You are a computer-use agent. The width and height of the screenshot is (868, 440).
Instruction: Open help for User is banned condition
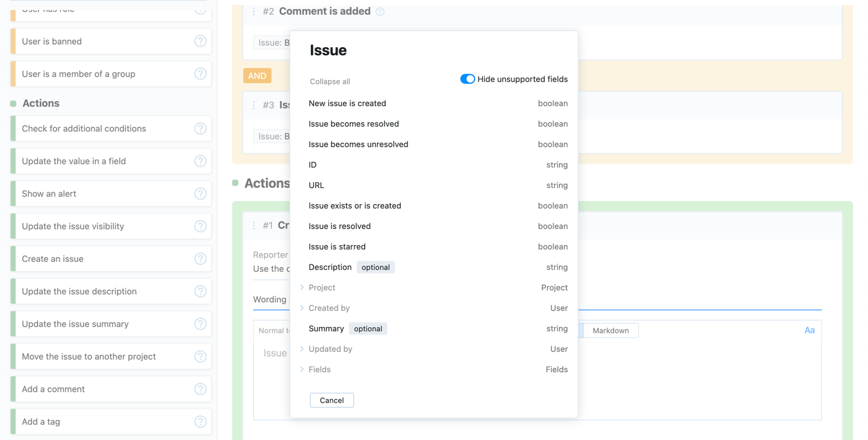coord(200,41)
